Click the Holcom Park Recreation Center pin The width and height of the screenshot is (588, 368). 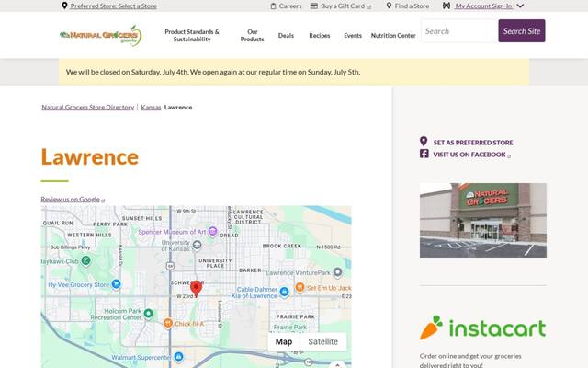[149, 313]
